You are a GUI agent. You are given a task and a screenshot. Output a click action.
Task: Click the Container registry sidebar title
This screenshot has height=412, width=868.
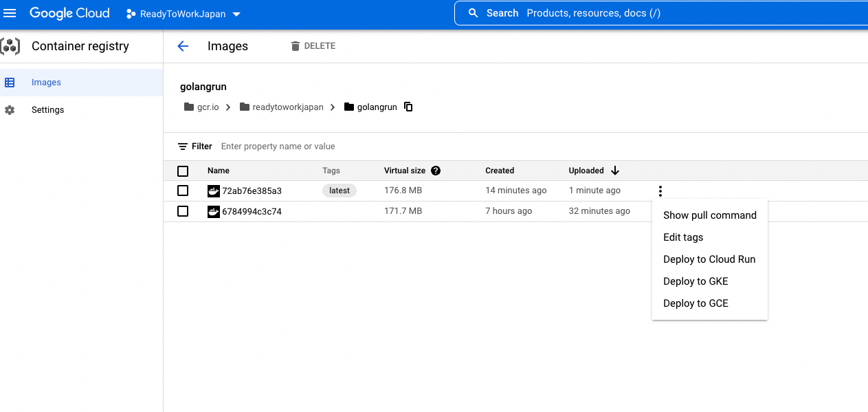80,46
